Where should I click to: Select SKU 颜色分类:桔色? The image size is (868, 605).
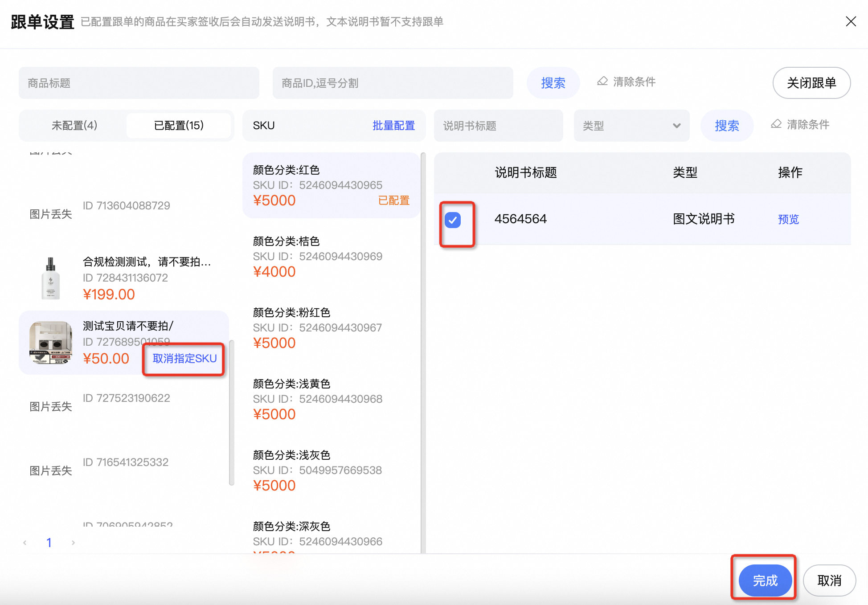[331, 257]
